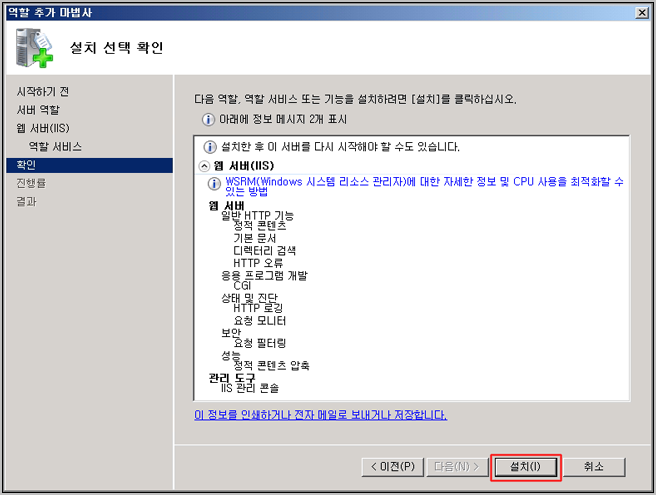Close the 역할 추가 마법사 window
Image resolution: width=656 pixels, height=495 pixels.
642,13
